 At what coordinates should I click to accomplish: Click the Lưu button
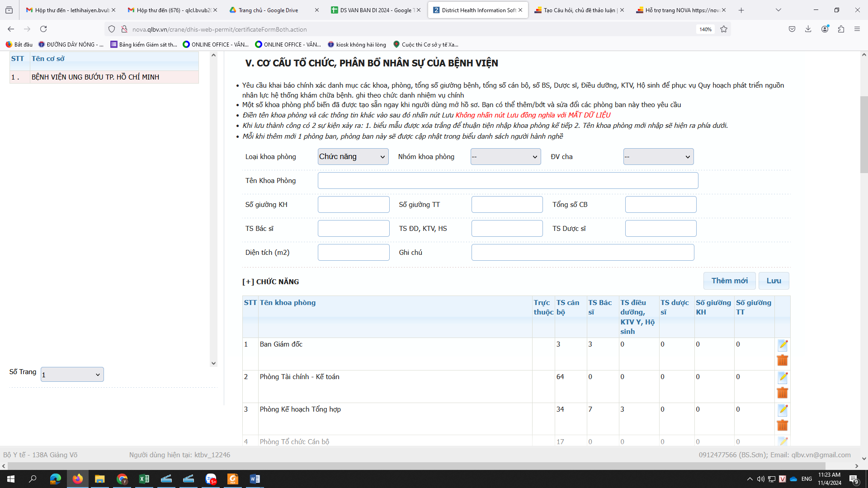tap(774, 281)
